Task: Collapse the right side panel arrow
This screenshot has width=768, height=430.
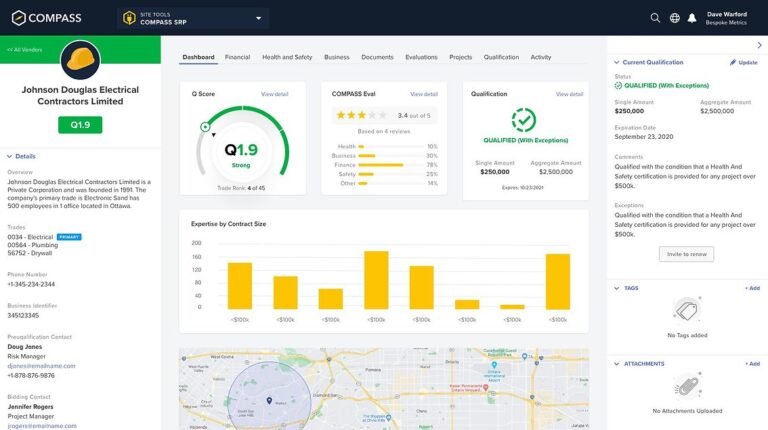Action: pos(759,45)
